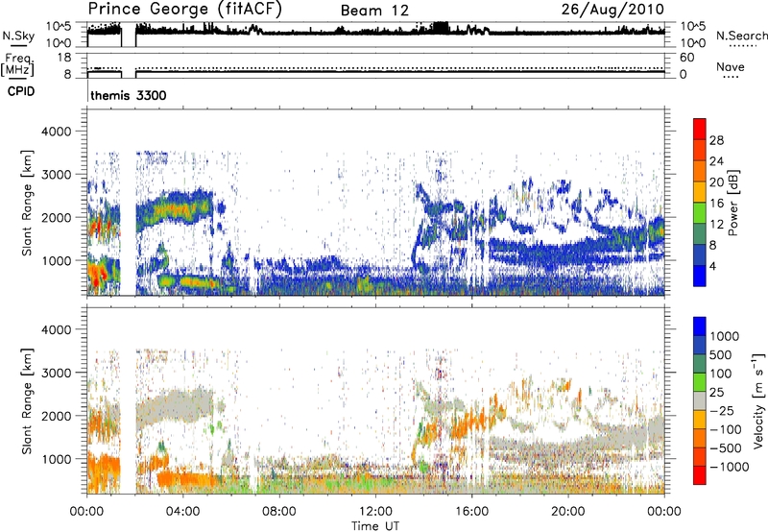
Task: Click the '12' label on Power color bar
Action: tap(716, 225)
